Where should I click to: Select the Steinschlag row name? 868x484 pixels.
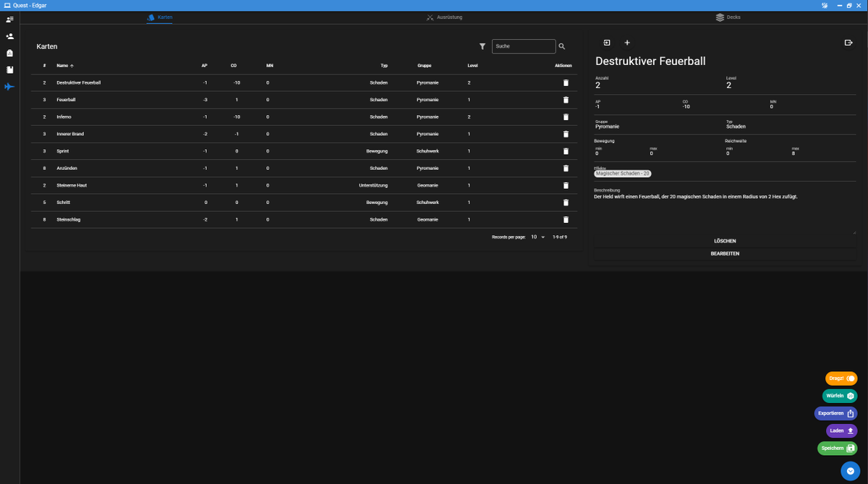point(69,220)
